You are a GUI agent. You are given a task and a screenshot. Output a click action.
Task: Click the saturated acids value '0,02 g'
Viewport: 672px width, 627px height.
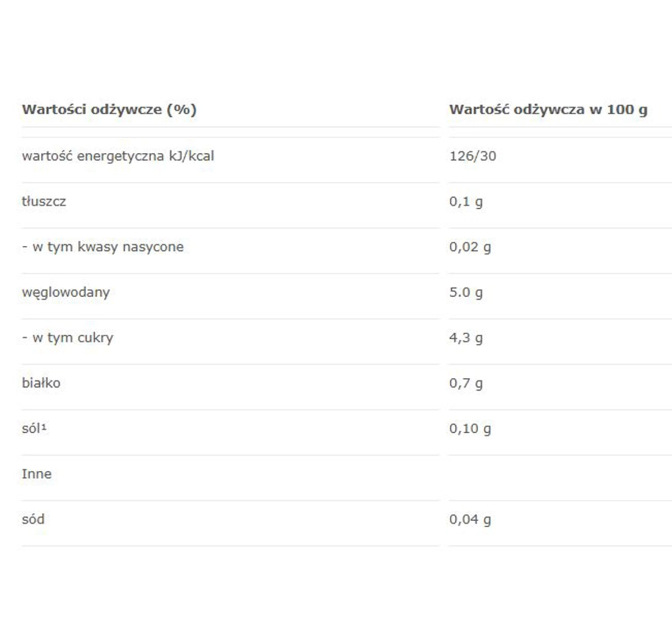click(470, 247)
